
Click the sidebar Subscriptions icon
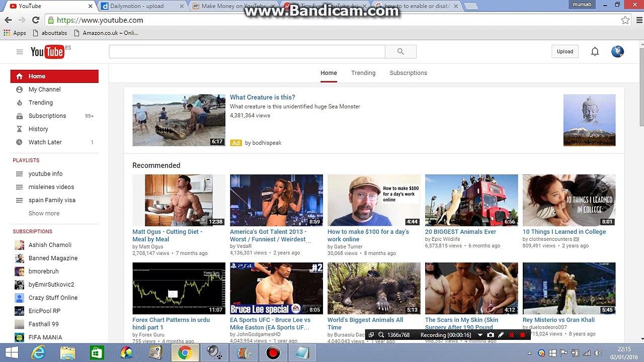tap(19, 116)
